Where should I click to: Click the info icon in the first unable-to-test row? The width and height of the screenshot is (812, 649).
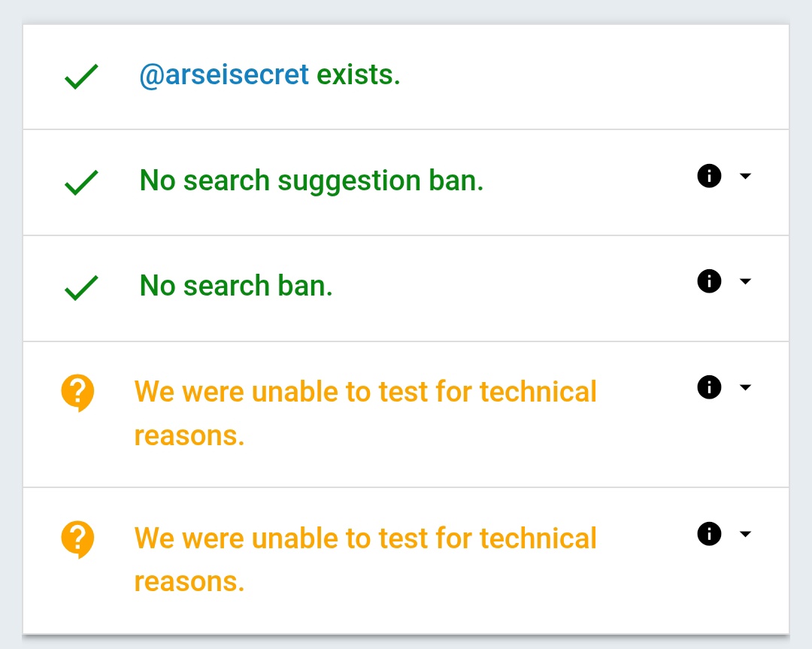coord(709,387)
